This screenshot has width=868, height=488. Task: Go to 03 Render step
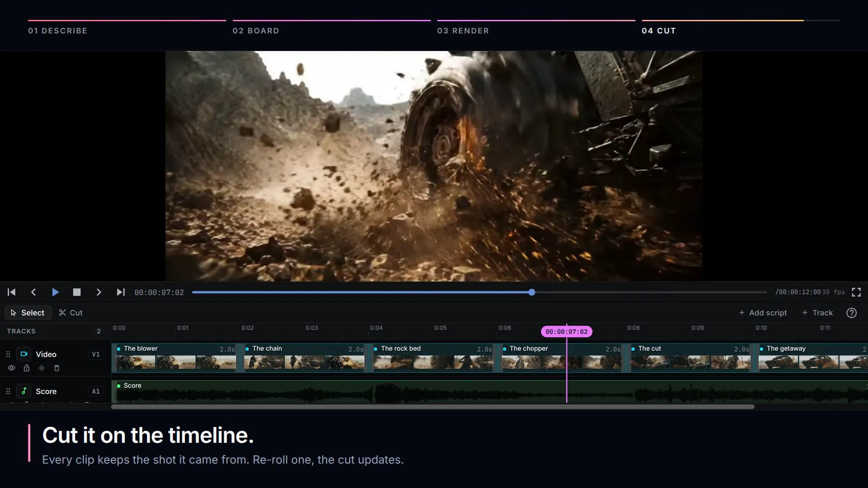536,27
